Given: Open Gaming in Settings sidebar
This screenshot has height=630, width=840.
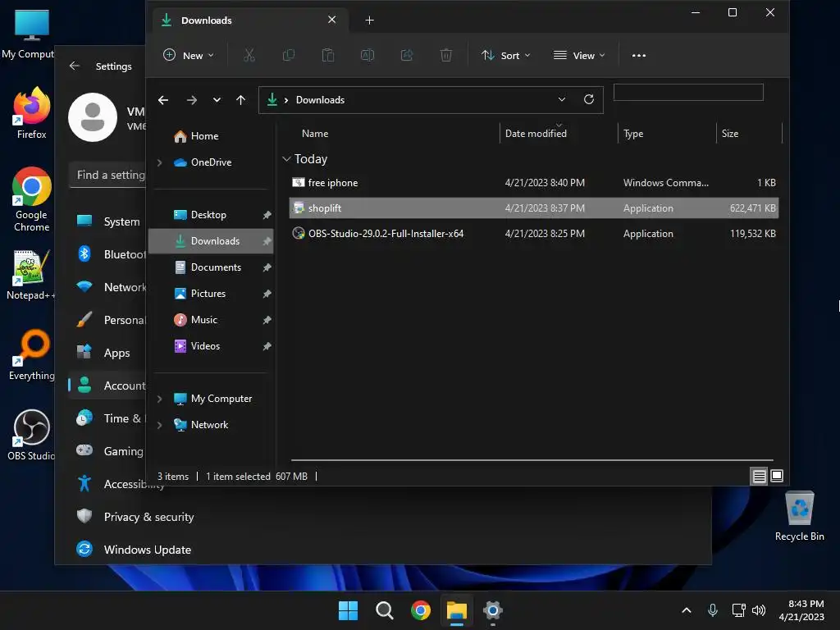Looking at the screenshot, I should click(107, 451).
